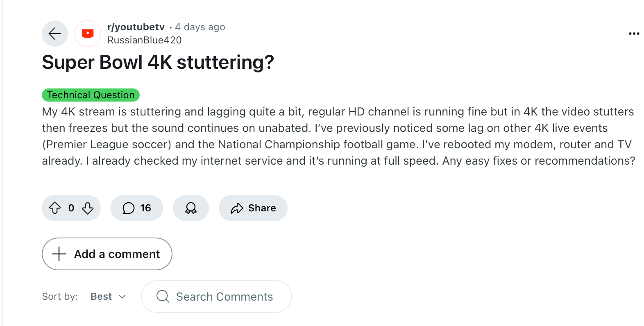
Task: Open RussianBlue420's user profile
Action: 145,40
